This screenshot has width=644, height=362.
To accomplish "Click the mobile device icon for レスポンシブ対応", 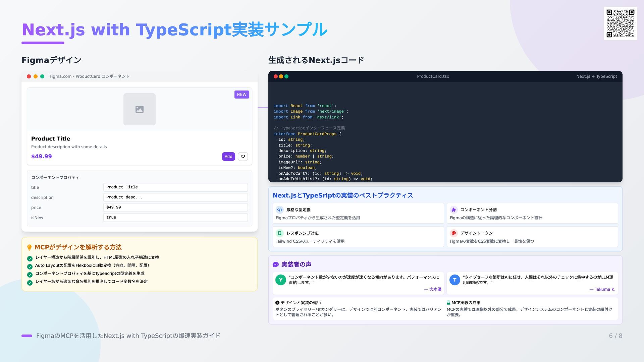I will pos(280,233).
